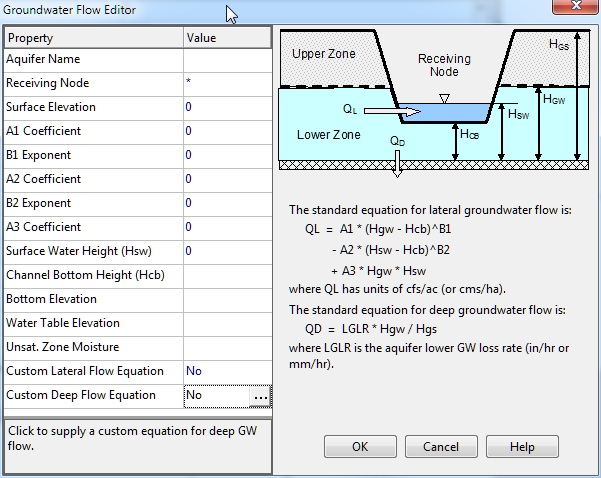The width and height of the screenshot is (601, 478).
Task: Click the Channel Bottom Height (Hcb) value field
Action: [228, 276]
